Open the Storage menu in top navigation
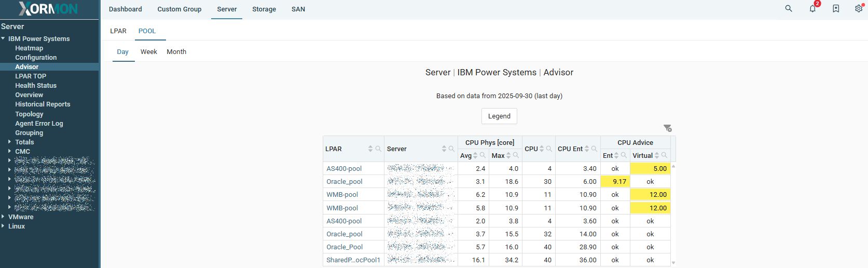This screenshot has height=268, width=868. [x=264, y=9]
